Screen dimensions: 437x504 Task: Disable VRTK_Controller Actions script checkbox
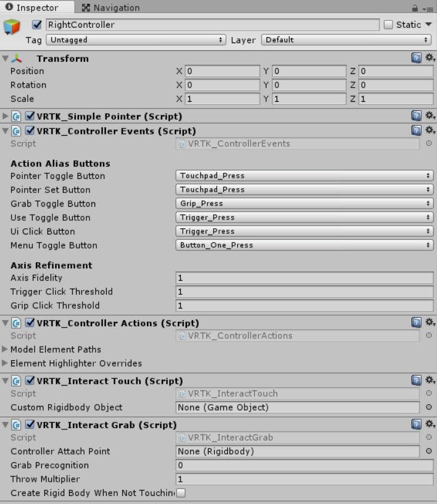[x=30, y=323]
